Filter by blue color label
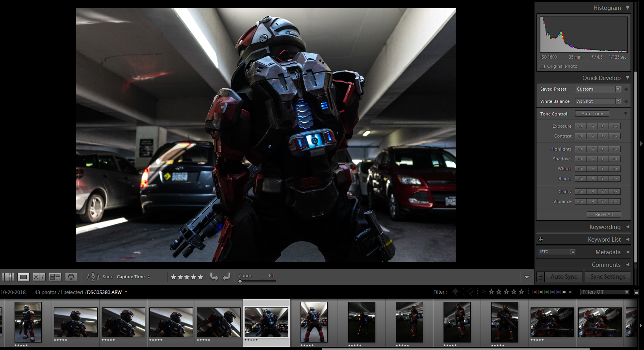Screen dimensions: 644x350 pos(552,292)
